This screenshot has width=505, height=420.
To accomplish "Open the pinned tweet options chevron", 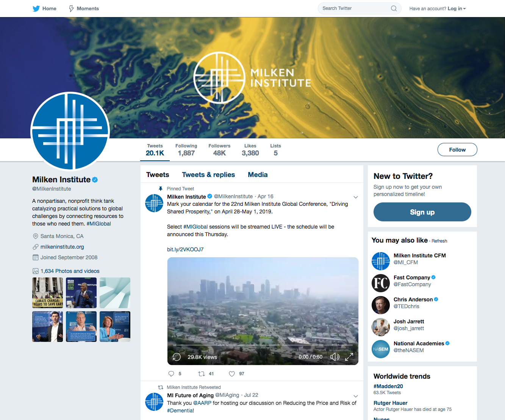I will point(356,197).
